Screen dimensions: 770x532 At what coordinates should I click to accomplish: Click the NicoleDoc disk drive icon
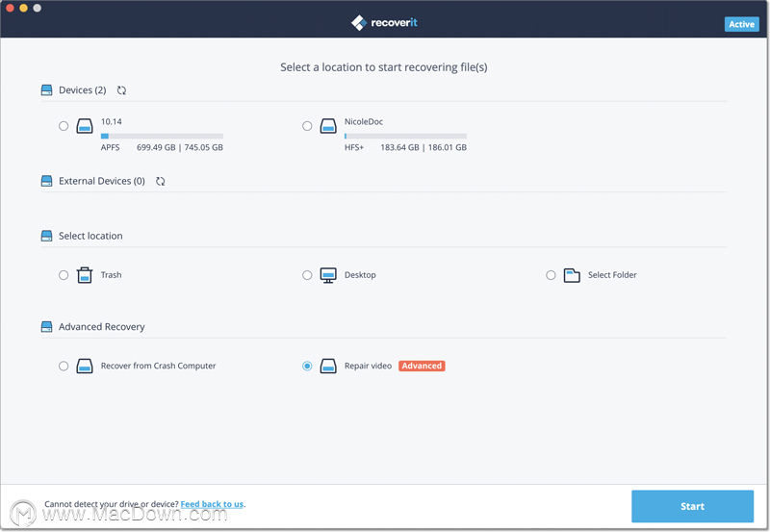click(x=328, y=126)
